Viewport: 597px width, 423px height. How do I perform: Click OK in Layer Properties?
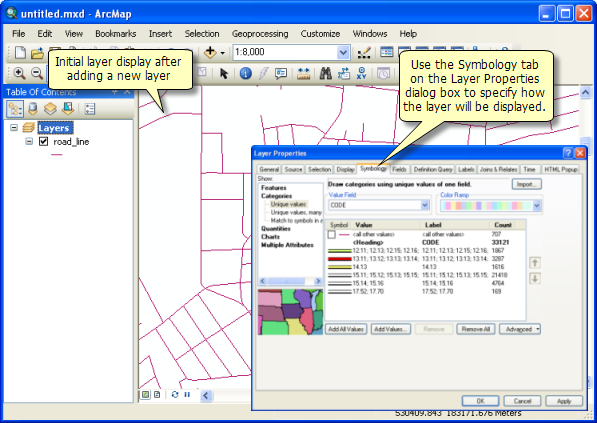coord(480,401)
